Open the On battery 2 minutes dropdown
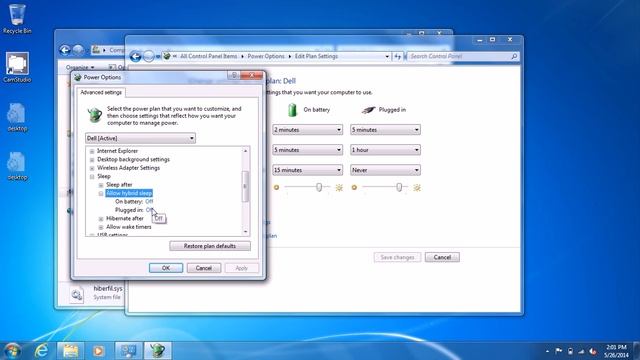Screen dimensions: 640x360 pos(307,130)
